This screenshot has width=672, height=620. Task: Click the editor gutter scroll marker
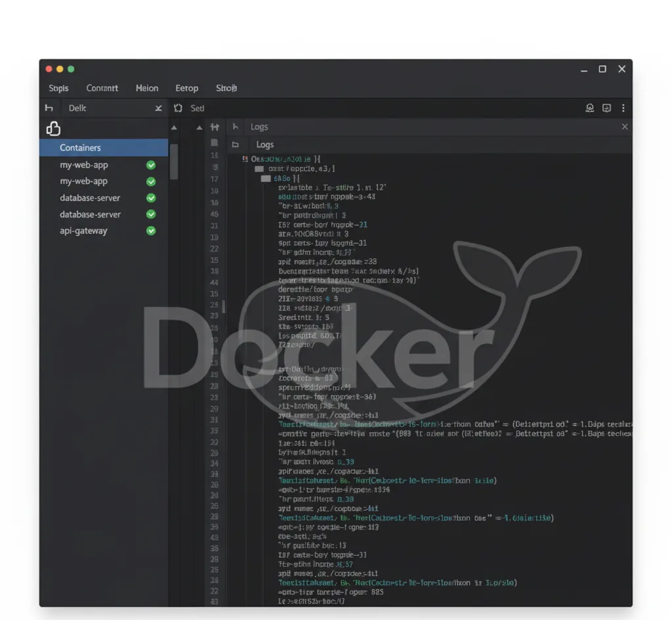224,306
